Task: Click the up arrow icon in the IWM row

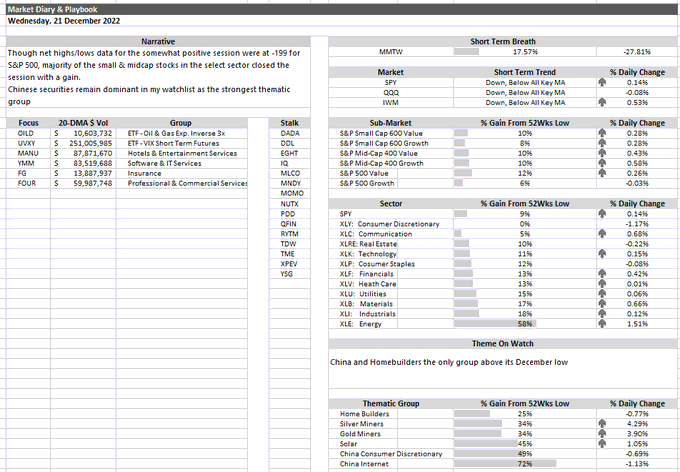Action: 603,101
